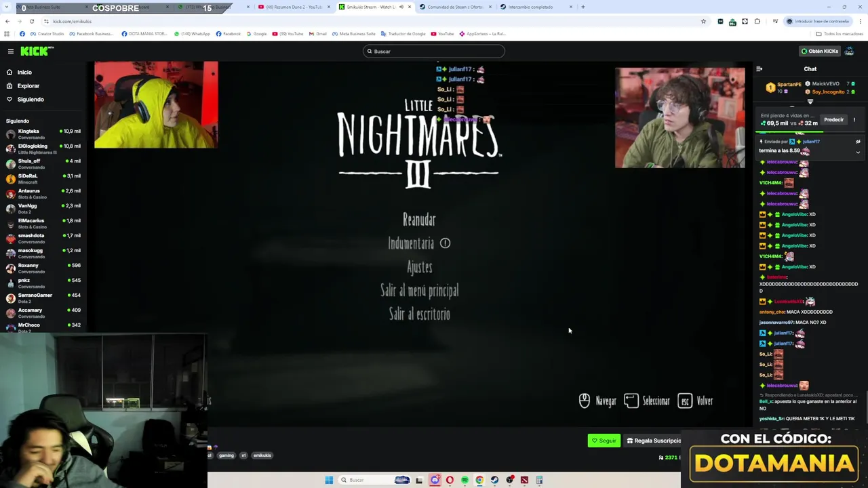Image resolution: width=868 pixels, height=488 pixels.
Task: Open smashdota channel in following list
Action: (43, 238)
